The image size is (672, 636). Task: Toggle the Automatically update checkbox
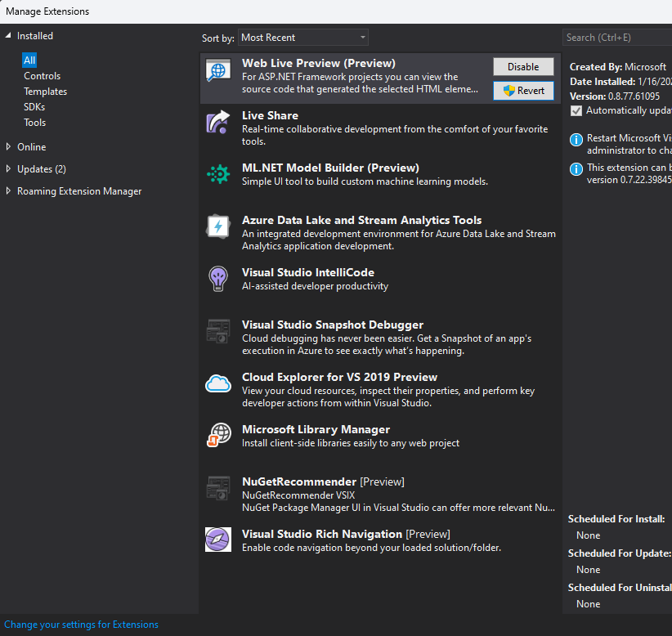pos(576,111)
